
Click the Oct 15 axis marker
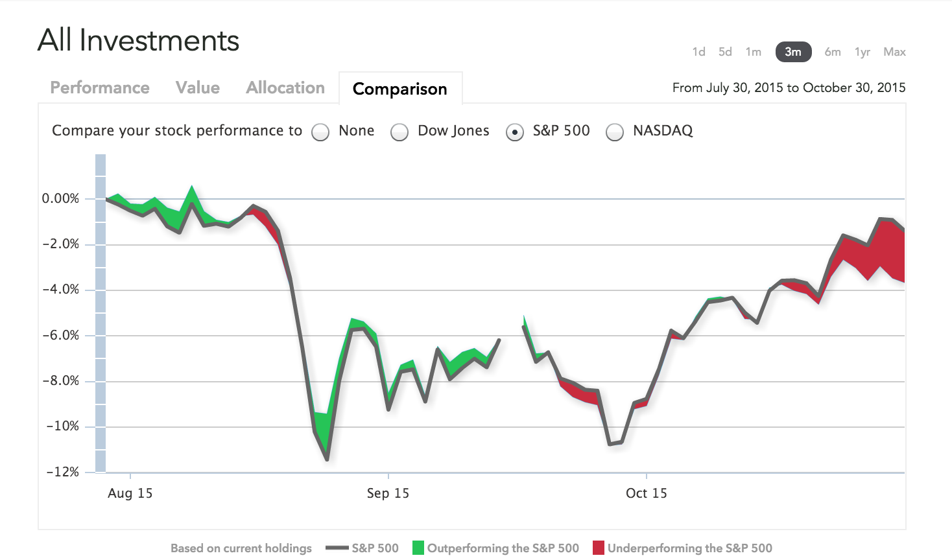pos(646,493)
